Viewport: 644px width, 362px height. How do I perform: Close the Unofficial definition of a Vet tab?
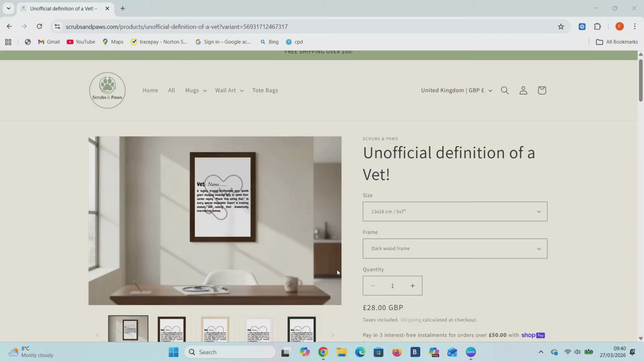click(107, 9)
